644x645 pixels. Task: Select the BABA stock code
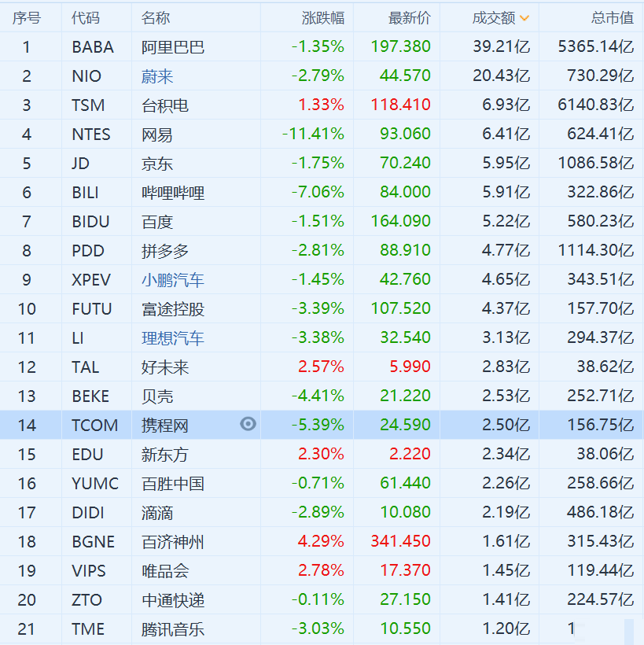93,47
